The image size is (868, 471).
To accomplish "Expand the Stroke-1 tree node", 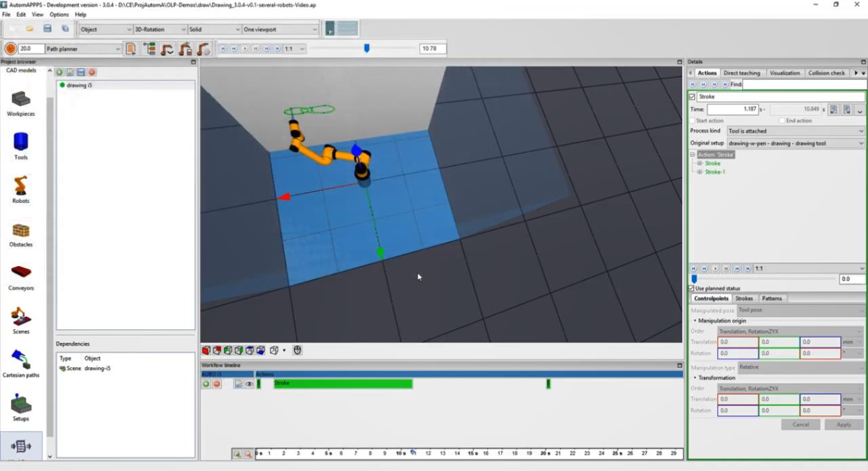I will click(x=700, y=172).
